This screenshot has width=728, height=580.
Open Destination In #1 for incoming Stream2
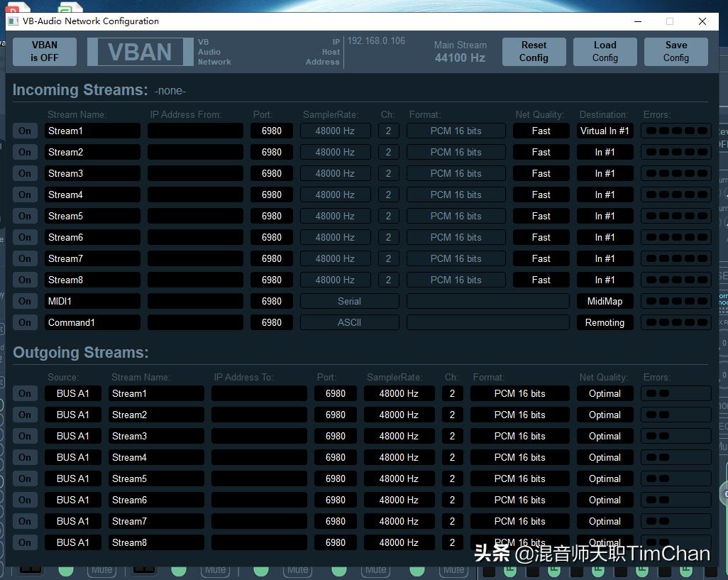click(x=605, y=153)
